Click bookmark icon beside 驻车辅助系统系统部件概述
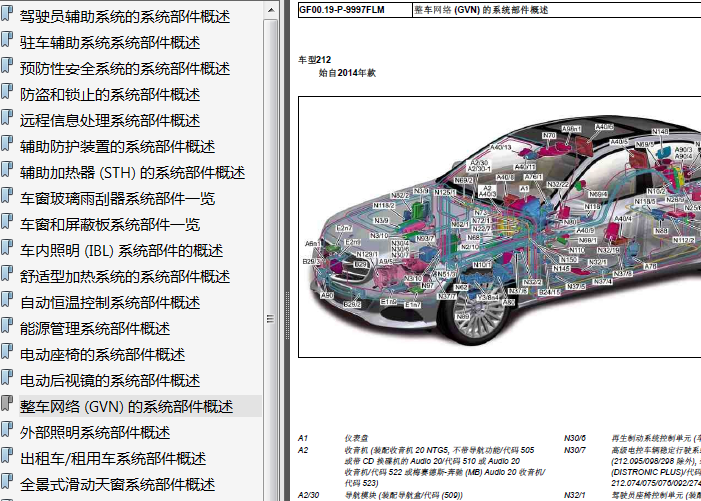 click(x=7, y=39)
